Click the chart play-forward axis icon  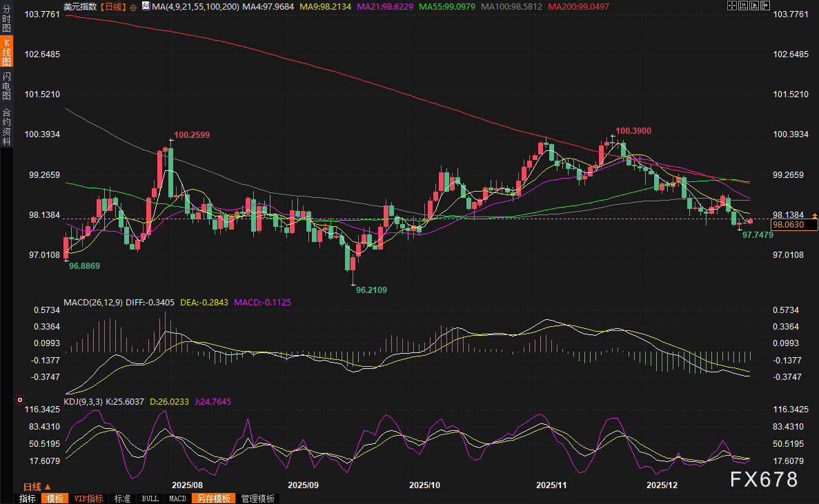753,6
